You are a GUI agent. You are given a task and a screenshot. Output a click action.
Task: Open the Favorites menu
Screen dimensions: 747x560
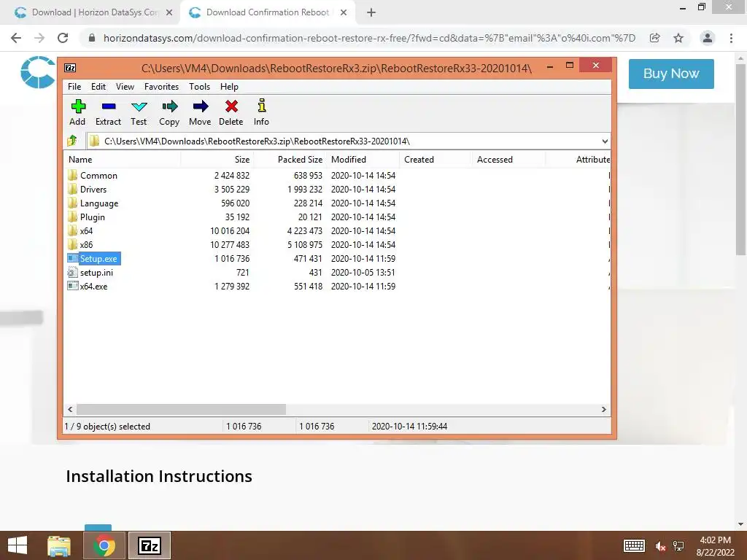tap(161, 87)
